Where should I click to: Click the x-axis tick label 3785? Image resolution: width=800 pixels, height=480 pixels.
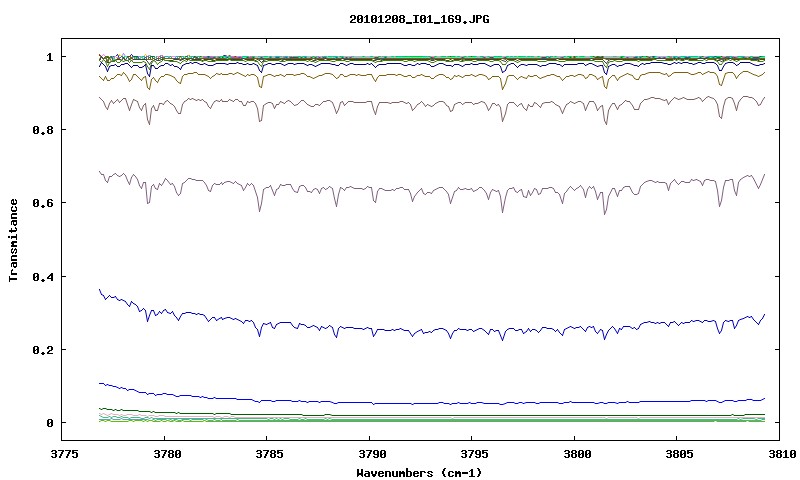(x=269, y=454)
